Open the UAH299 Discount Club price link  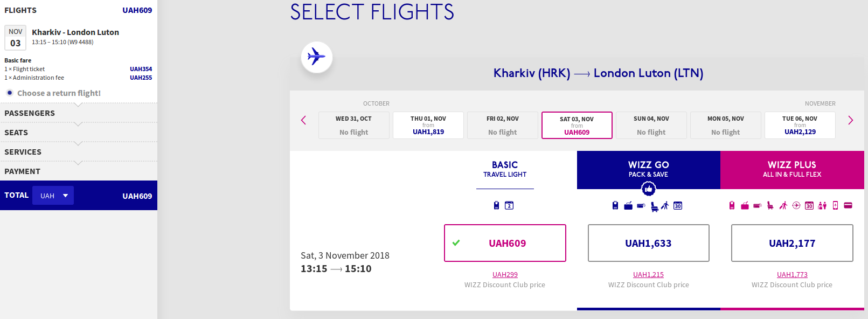(505, 275)
